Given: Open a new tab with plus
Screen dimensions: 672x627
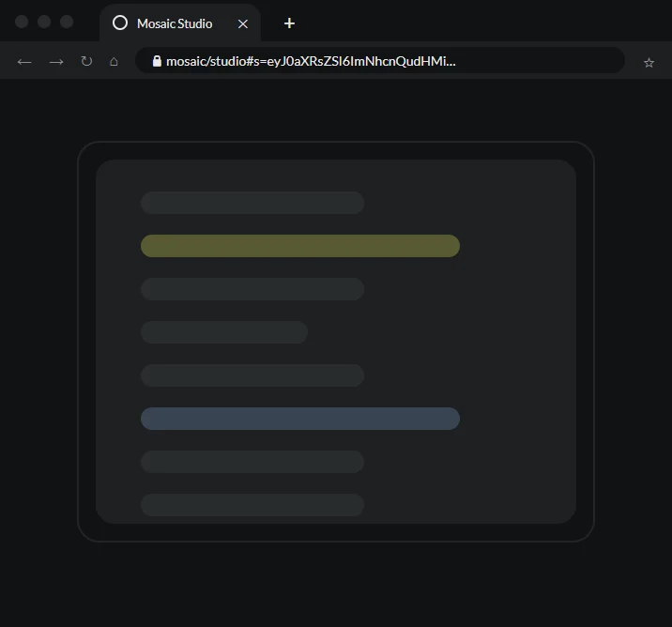Looking at the screenshot, I should [x=289, y=23].
